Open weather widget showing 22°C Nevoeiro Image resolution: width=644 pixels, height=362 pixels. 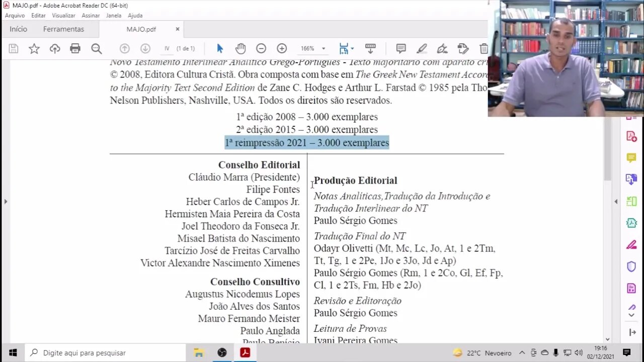click(x=482, y=353)
